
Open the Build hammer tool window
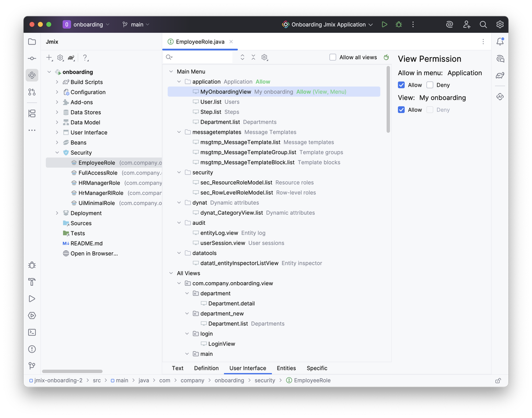(x=32, y=282)
